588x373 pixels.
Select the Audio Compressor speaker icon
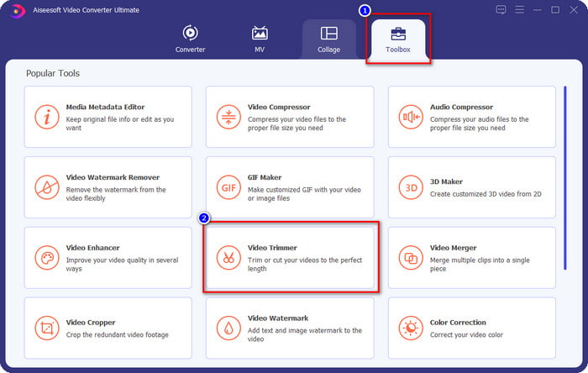click(411, 116)
